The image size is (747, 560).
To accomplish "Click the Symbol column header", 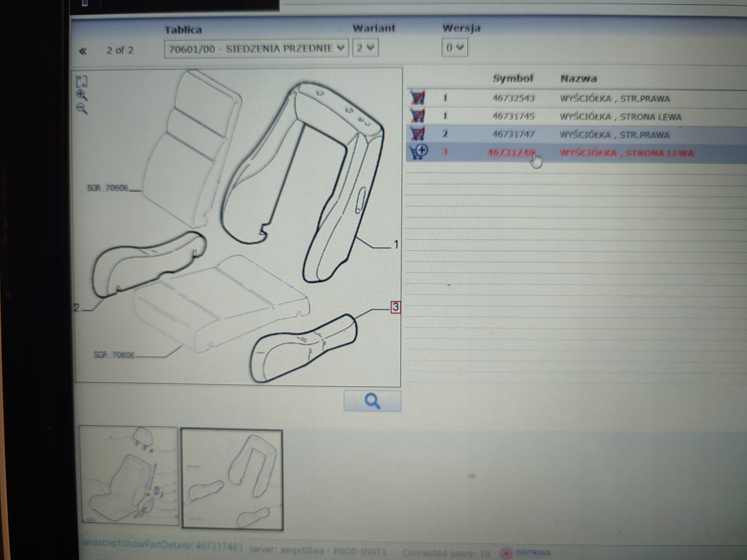I will point(513,79).
